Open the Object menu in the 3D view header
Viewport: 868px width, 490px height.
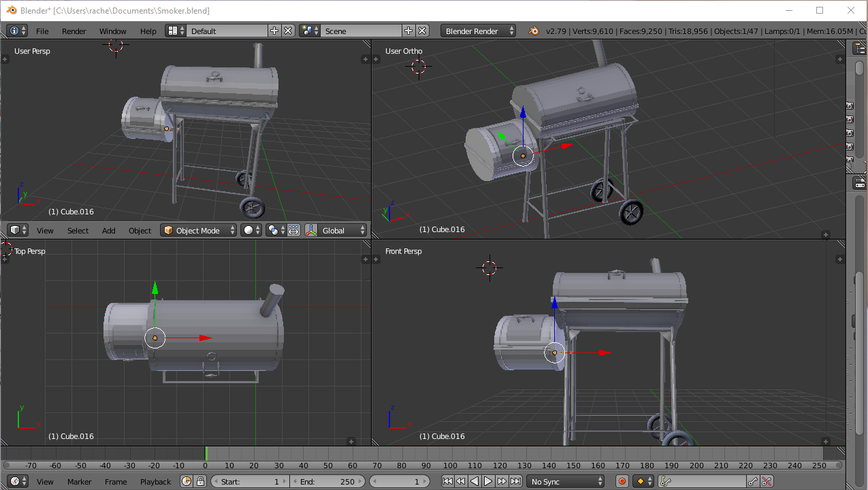tap(140, 230)
